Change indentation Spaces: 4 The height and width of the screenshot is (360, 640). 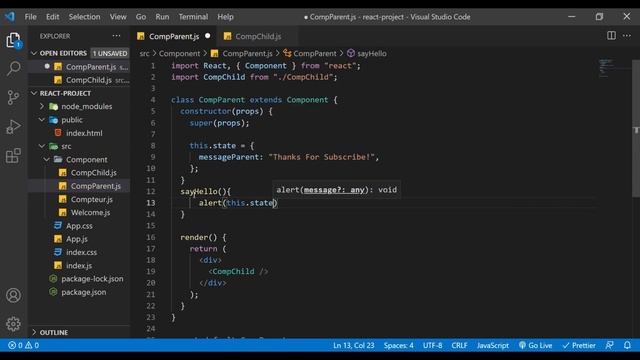click(x=398, y=345)
